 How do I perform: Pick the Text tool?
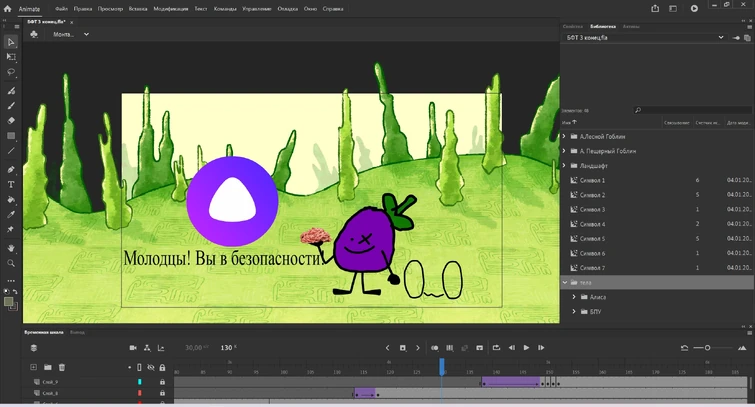[x=11, y=184]
